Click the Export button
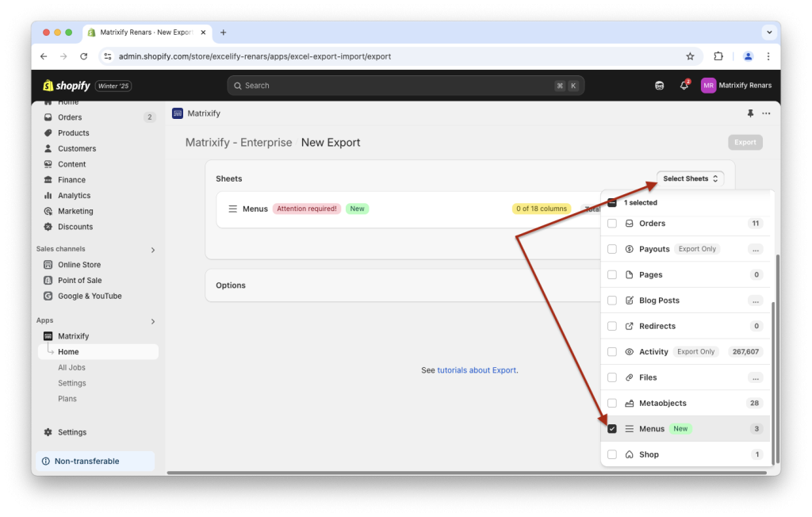Image resolution: width=812 pixels, height=517 pixels. [x=744, y=142]
